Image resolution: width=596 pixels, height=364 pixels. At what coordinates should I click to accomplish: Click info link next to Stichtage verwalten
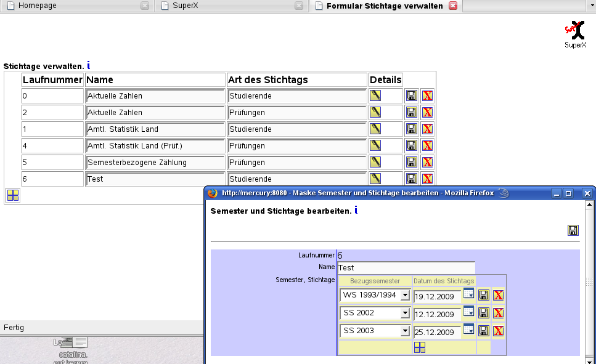(x=89, y=65)
